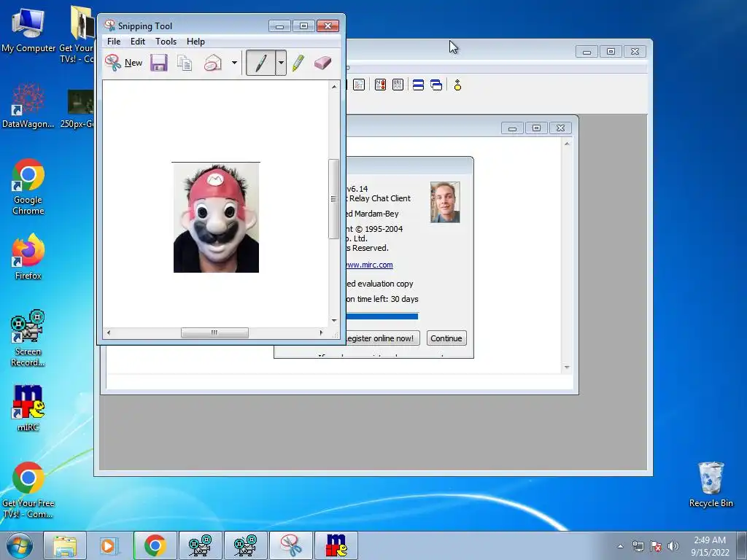Expand the Pen options dropdown arrow
Image resolution: width=747 pixels, height=560 pixels.
click(x=281, y=63)
